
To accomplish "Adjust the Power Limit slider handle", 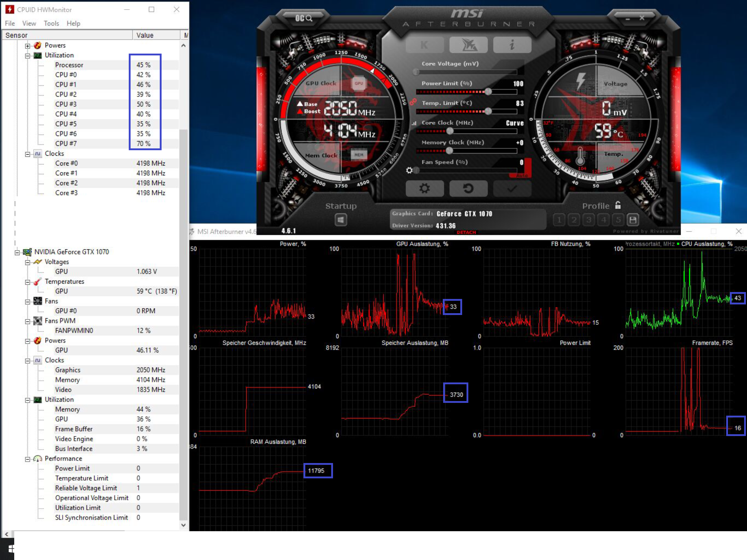I will 488,92.
